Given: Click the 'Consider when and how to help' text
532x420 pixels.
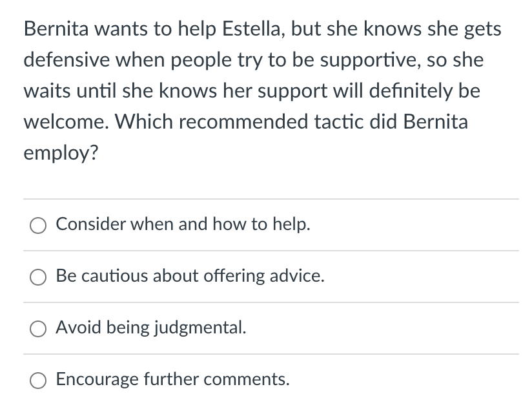Looking at the screenshot, I should pos(183,224).
